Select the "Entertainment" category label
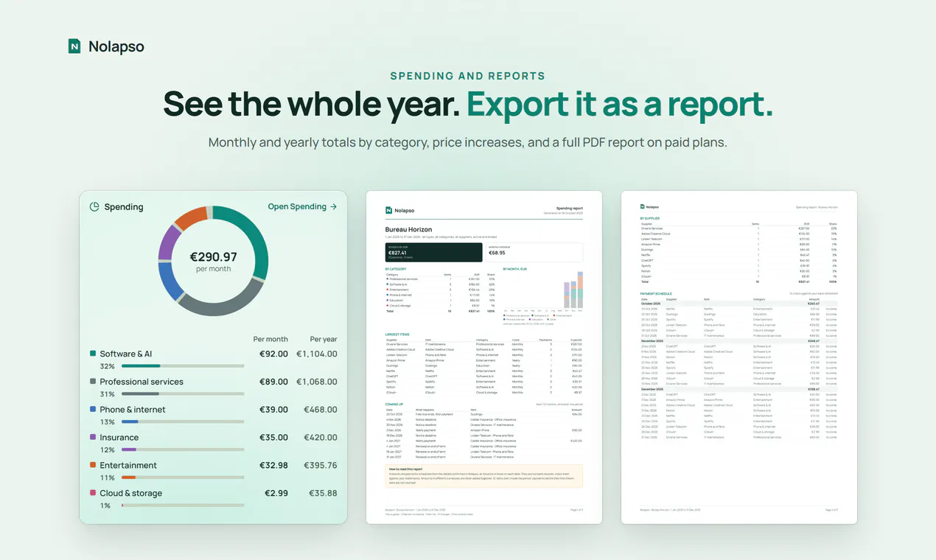Viewport: 936px width, 560px height. (128, 466)
